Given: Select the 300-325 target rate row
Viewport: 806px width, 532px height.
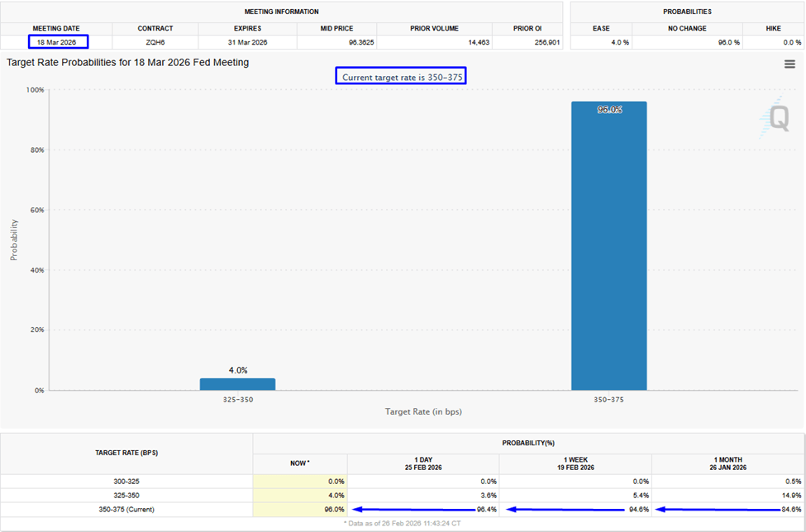Looking at the screenshot, I should [x=126, y=481].
